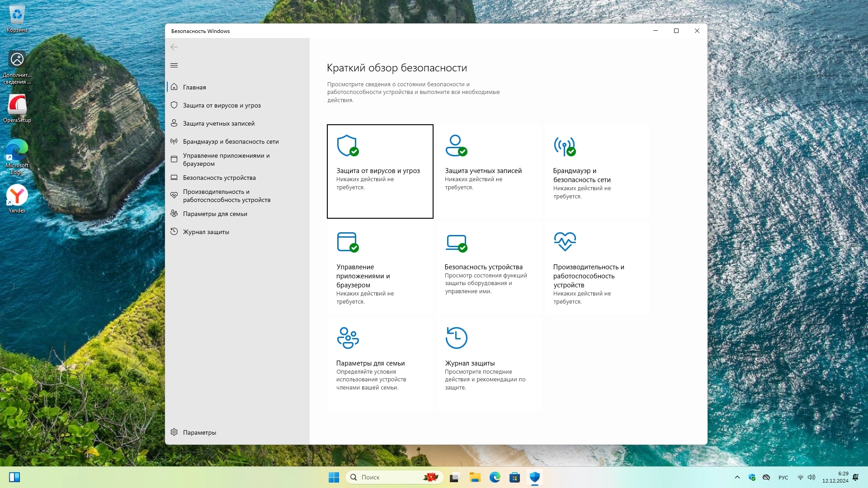868x488 pixels.
Task: Click the Device security laptop tile icon
Action: 456,242
